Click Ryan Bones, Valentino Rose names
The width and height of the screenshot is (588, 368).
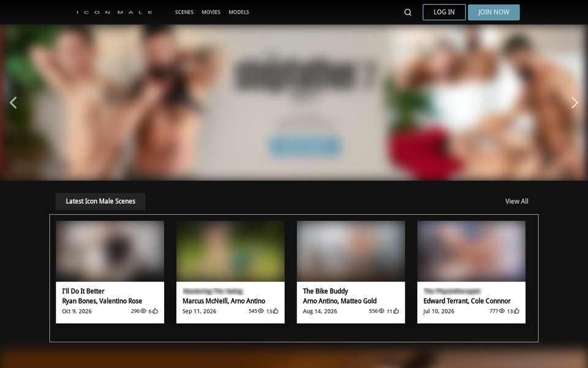102,301
